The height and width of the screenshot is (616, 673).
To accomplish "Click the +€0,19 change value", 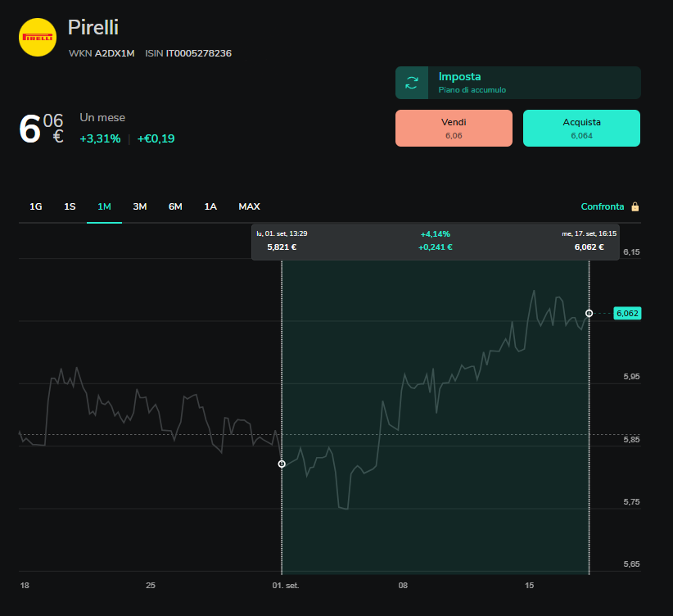I will [156, 138].
